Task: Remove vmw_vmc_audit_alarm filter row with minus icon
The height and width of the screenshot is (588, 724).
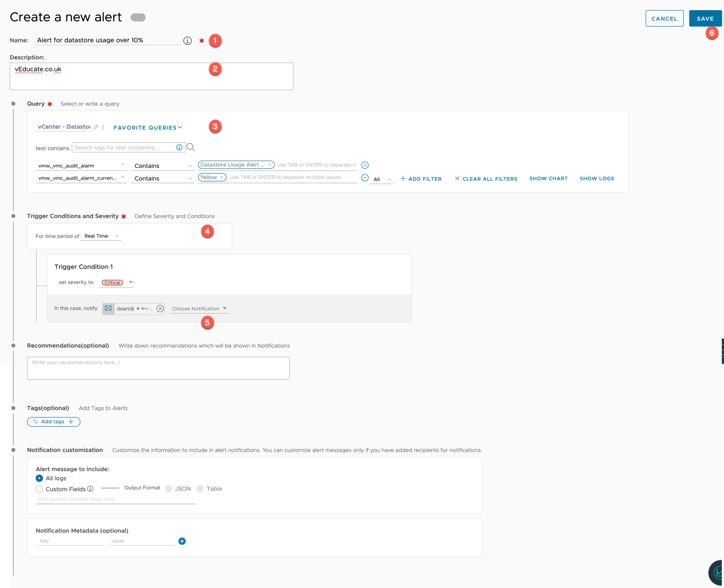Action: pyautogui.click(x=365, y=165)
